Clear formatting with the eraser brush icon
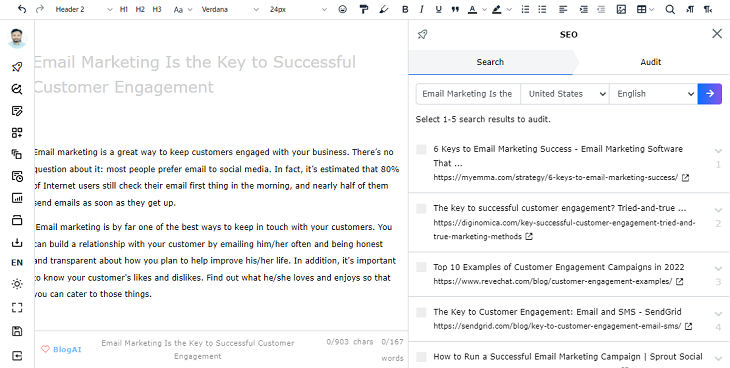Image resolution: width=730 pixels, height=368 pixels. click(384, 9)
